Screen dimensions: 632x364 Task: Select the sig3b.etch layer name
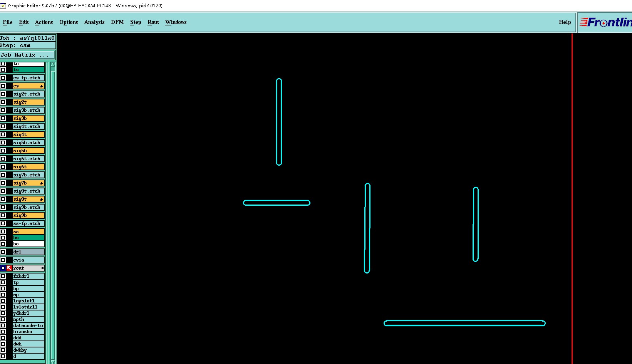click(x=28, y=110)
